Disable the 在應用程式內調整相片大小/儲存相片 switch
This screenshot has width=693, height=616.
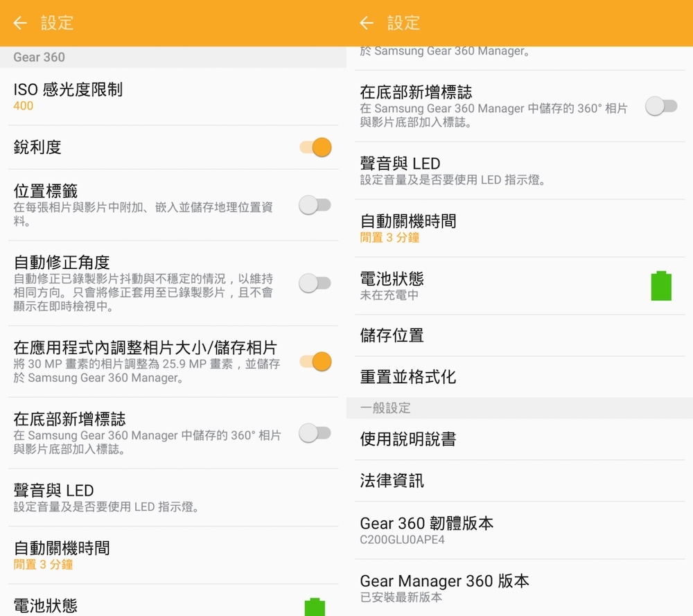[x=315, y=362]
